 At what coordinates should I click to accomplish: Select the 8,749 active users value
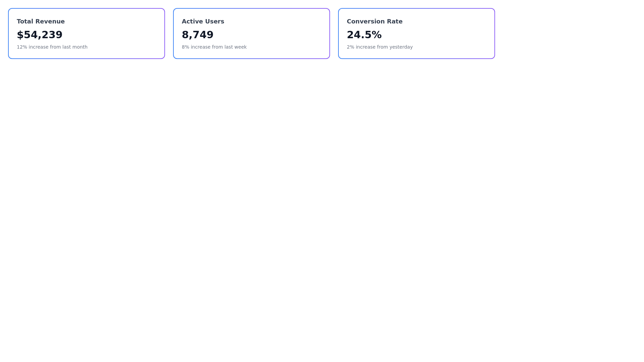tap(198, 35)
